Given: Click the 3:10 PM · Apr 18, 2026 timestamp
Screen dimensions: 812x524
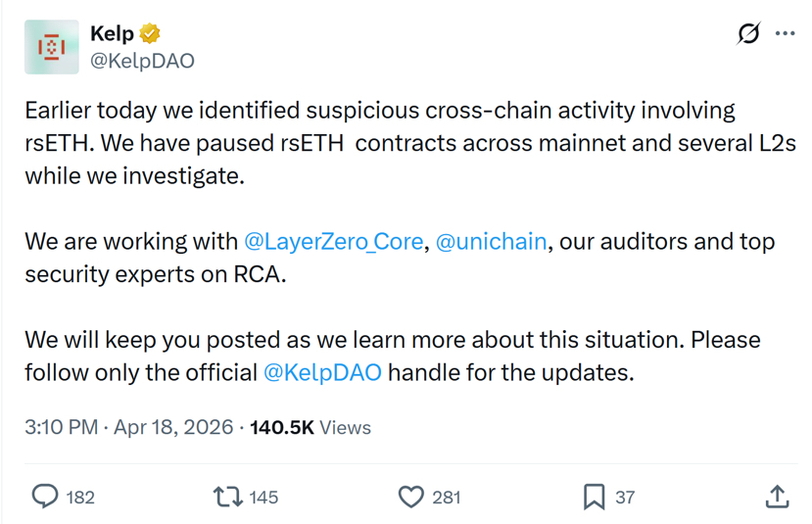Looking at the screenshot, I should [x=129, y=427].
